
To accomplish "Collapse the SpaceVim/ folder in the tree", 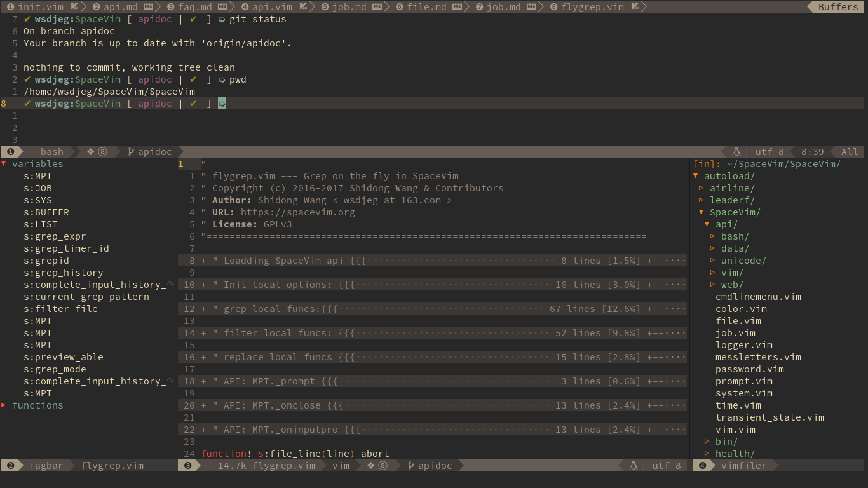I will (702, 212).
